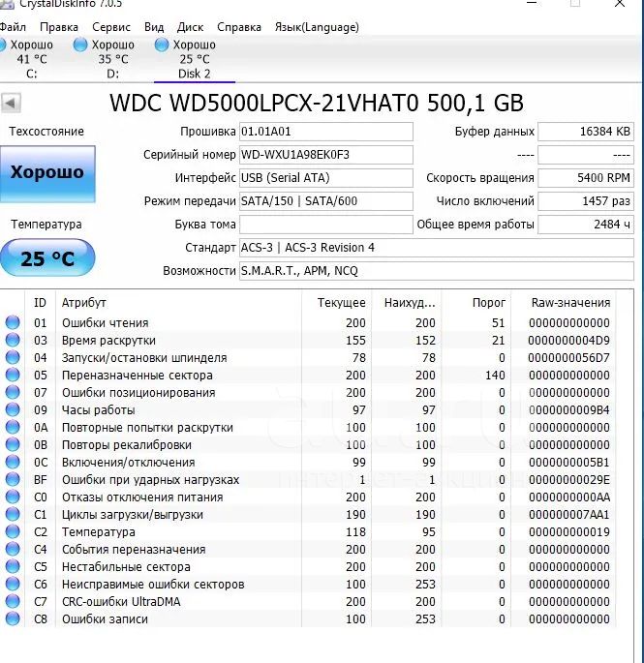644x663 pixels.
Task: Open the Правка menu
Action: pyautogui.click(x=59, y=27)
